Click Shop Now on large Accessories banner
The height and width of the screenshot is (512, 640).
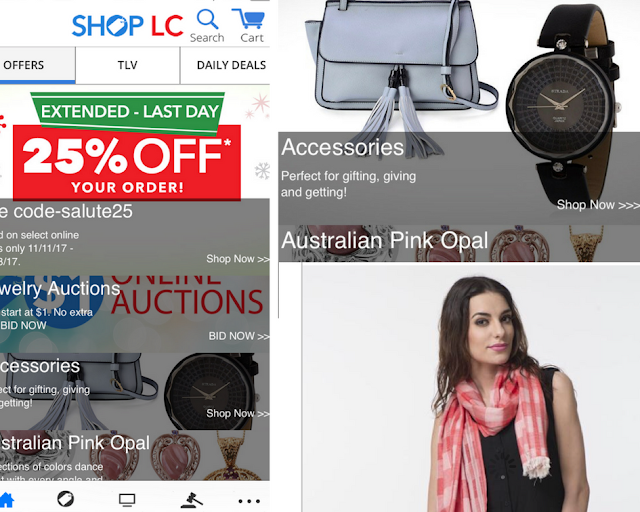coord(598,205)
